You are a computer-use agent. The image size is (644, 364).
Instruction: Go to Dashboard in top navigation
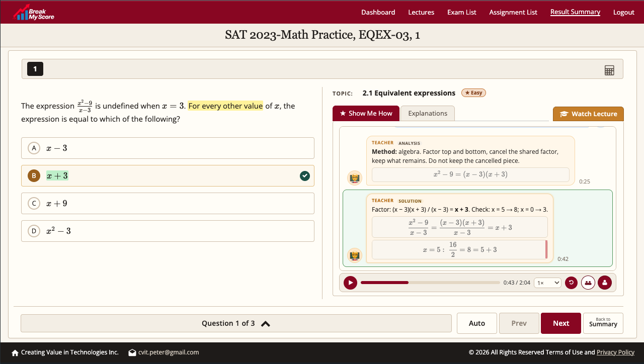coord(378,12)
